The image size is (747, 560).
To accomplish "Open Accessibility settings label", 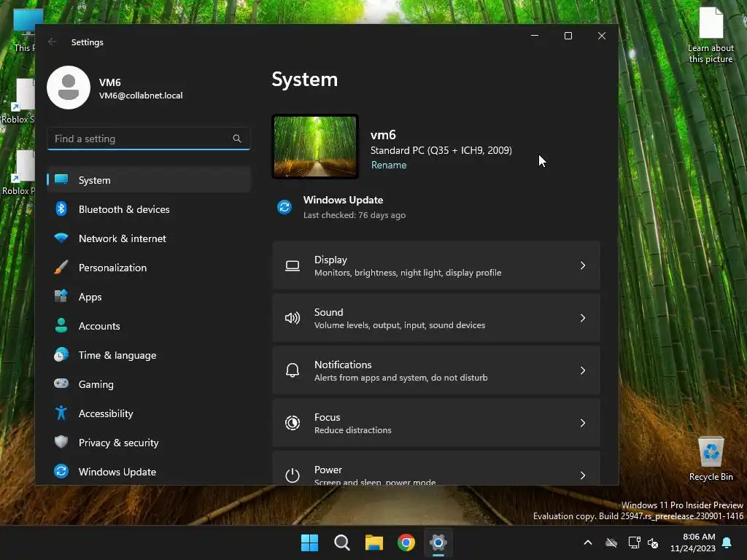I will pyautogui.click(x=106, y=413).
